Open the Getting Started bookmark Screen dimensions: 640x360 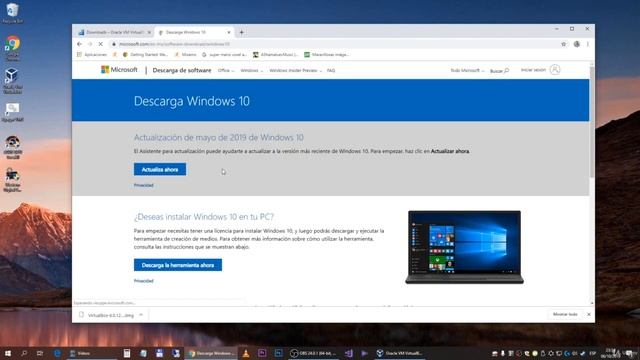click(146, 54)
